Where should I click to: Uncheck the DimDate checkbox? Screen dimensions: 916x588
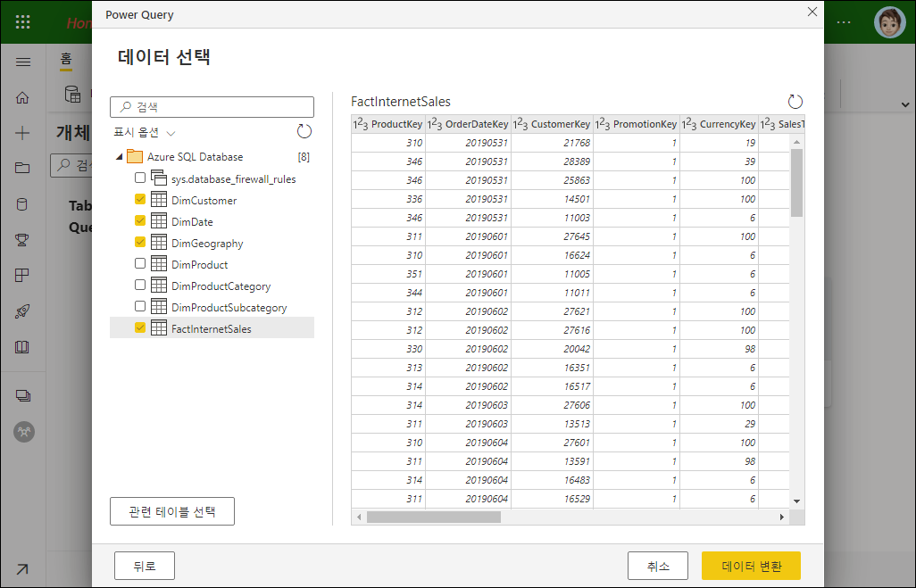point(140,220)
